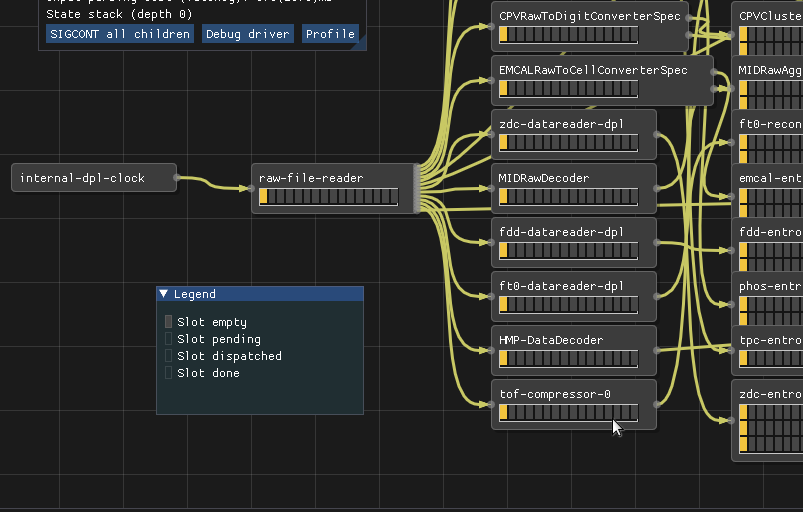Click the MIDRawDecoder input port
Image resolution: width=803 pixels, height=512 pixels.
491,188
